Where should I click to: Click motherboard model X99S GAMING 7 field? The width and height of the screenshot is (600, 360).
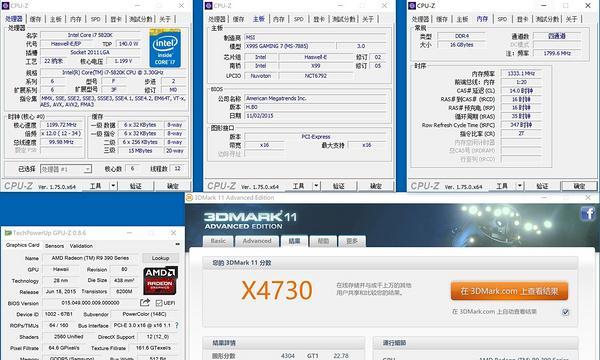point(289,46)
